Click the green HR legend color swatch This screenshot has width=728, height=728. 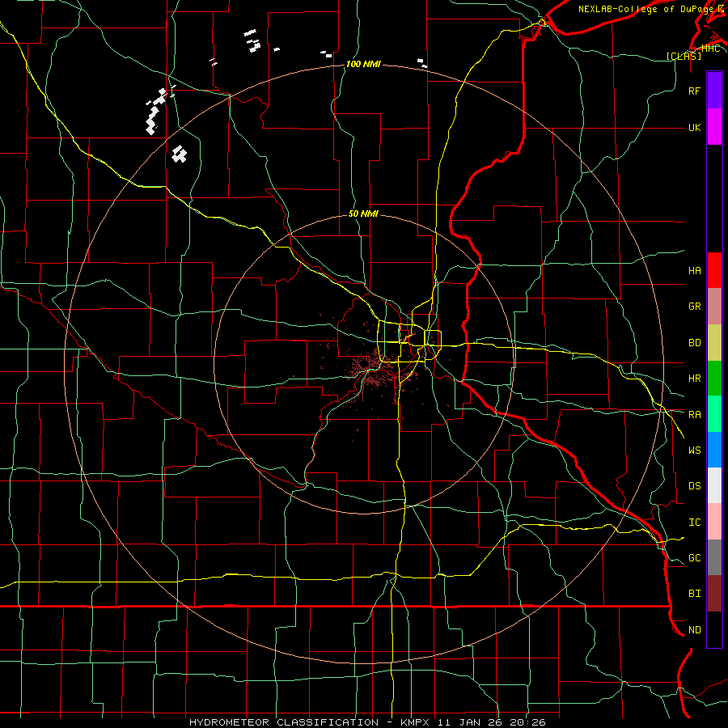pyautogui.click(x=714, y=379)
